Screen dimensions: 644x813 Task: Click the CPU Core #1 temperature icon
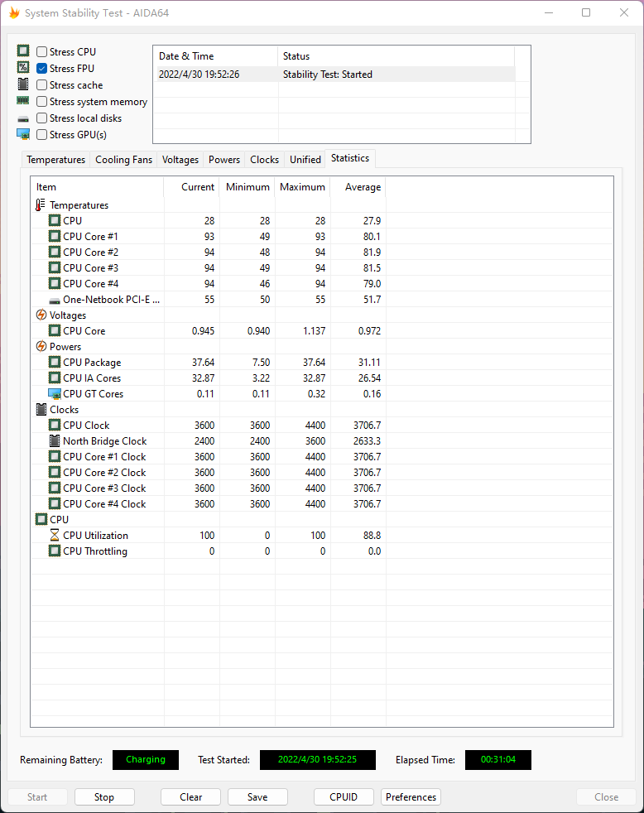click(55, 236)
